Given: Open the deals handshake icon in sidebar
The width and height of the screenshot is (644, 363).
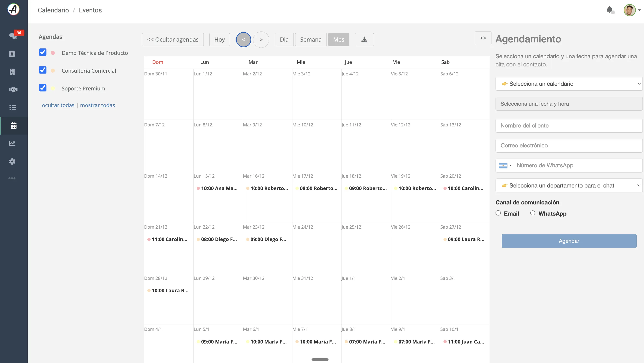Looking at the screenshot, I should pos(13,90).
